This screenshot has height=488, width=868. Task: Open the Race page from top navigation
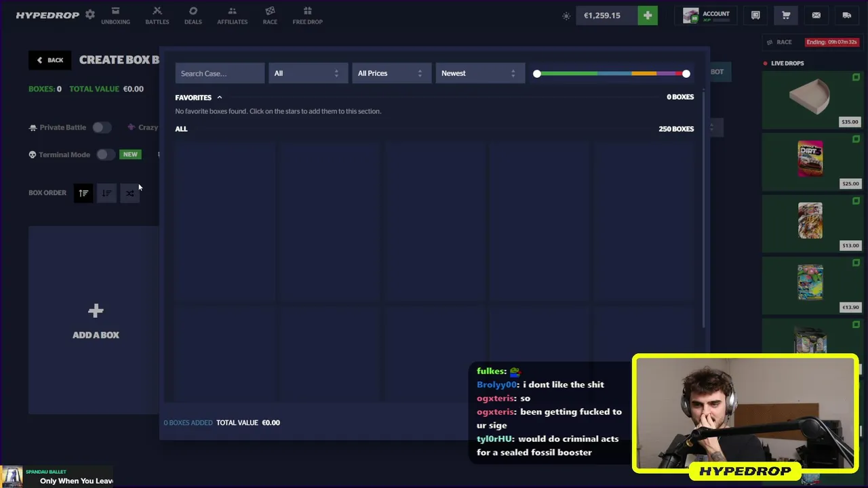click(270, 16)
